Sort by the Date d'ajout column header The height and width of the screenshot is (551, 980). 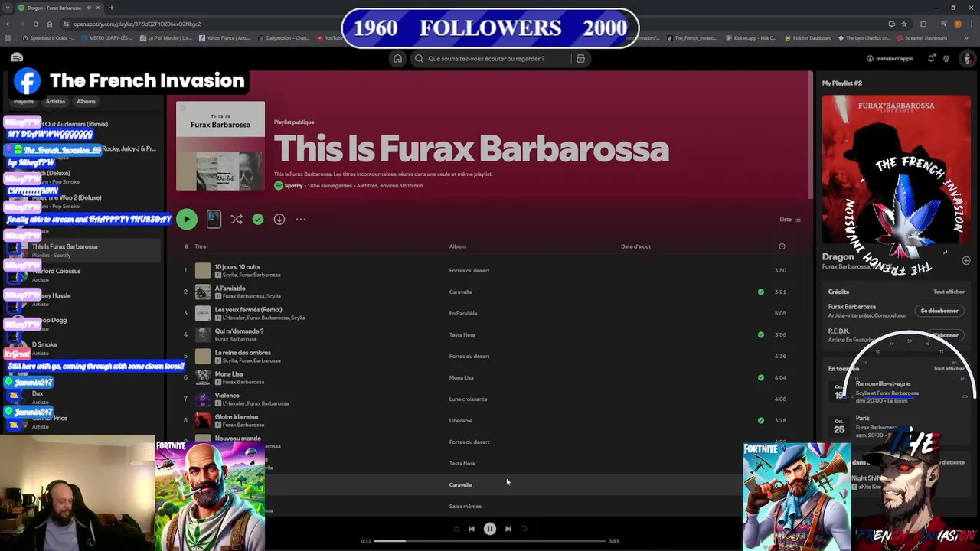pos(635,246)
